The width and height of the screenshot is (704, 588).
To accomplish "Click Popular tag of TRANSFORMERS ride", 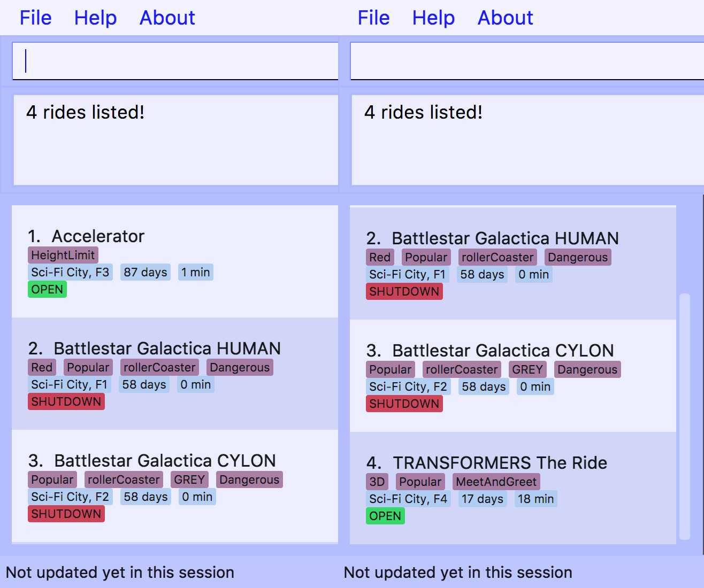I will [x=420, y=482].
